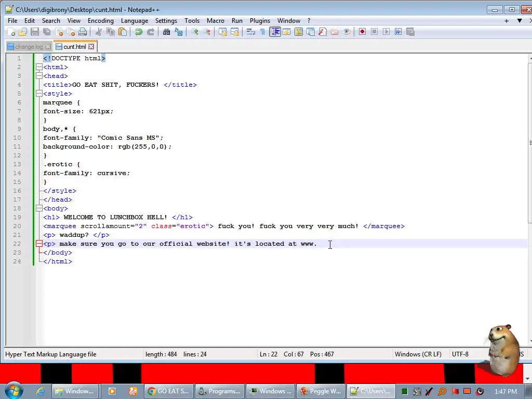The height and width of the screenshot is (399, 532).
Task: Switch to the change.log tab
Action: point(29,47)
